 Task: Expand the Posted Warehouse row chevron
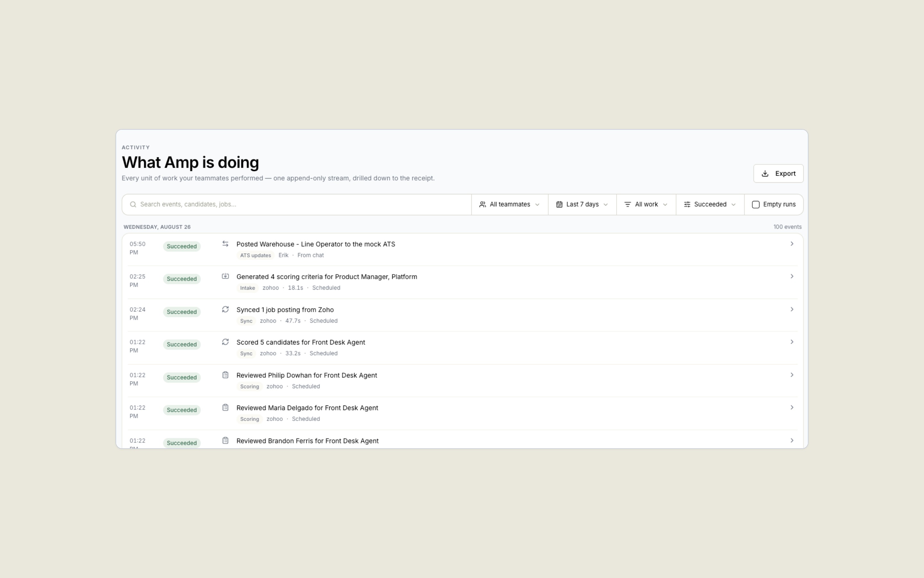[792, 243]
